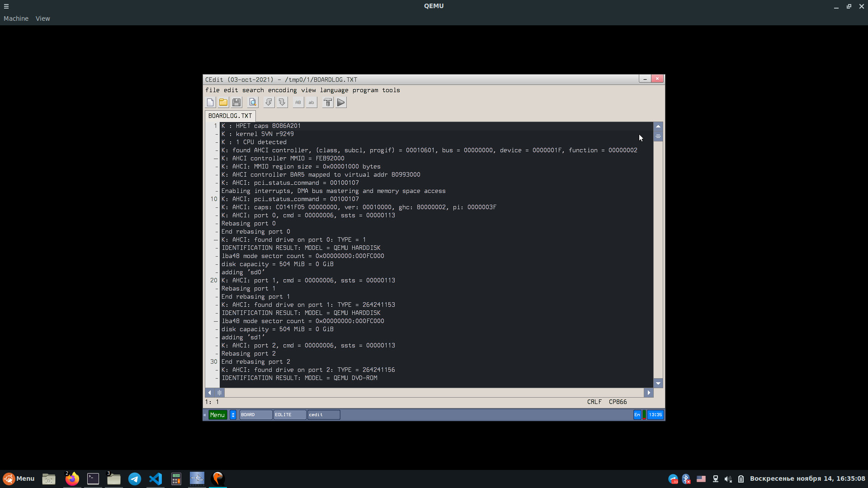Expand QEMU Machine menu
Viewport: 868px width, 488px height.
tap(16, 19)
